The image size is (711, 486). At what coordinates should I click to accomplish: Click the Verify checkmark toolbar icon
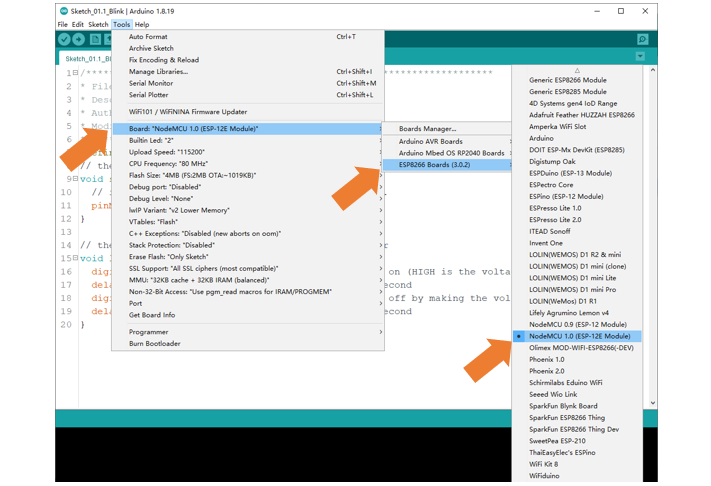point(64,39)
